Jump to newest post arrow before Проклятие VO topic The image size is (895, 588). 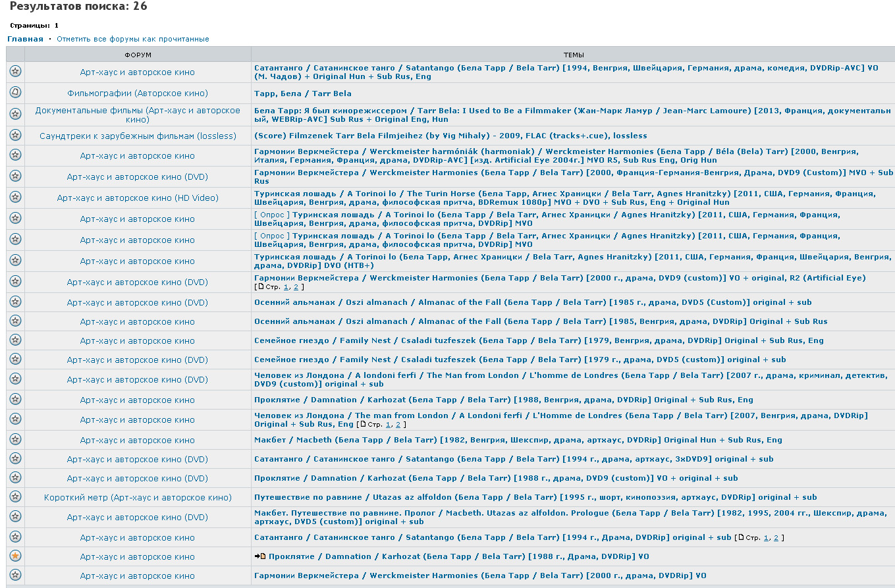[x=260, y=556]
